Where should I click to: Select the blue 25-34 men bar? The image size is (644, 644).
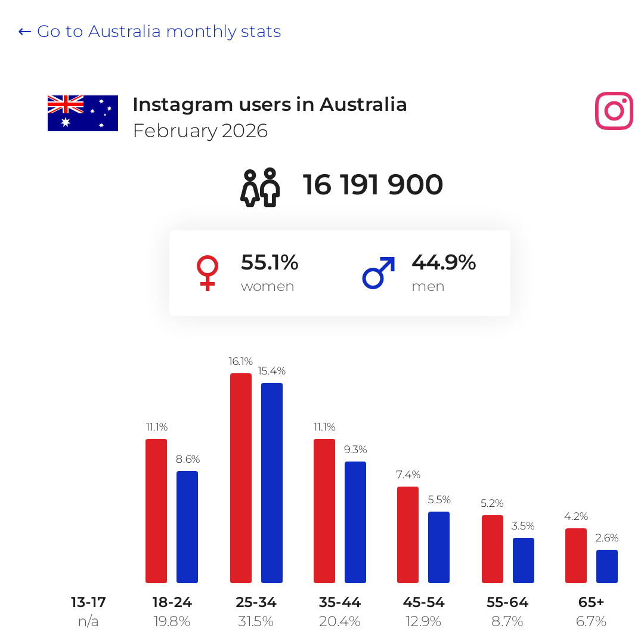[272, 483]
